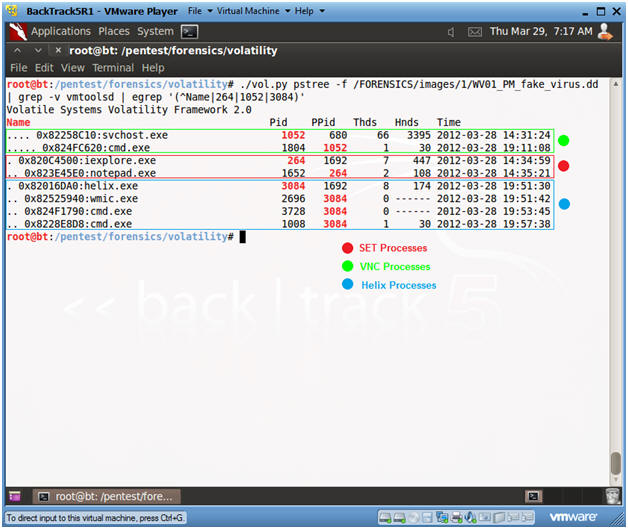This screenshot has width=628, height=529.
Task: Click the terminal title bar up arrow
Action: [x=17, y=50]
